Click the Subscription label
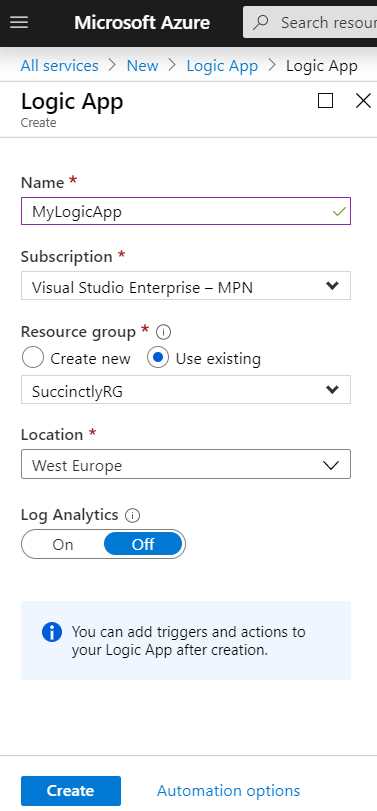The height and width of the screenshot is (811, 377). 67,257
